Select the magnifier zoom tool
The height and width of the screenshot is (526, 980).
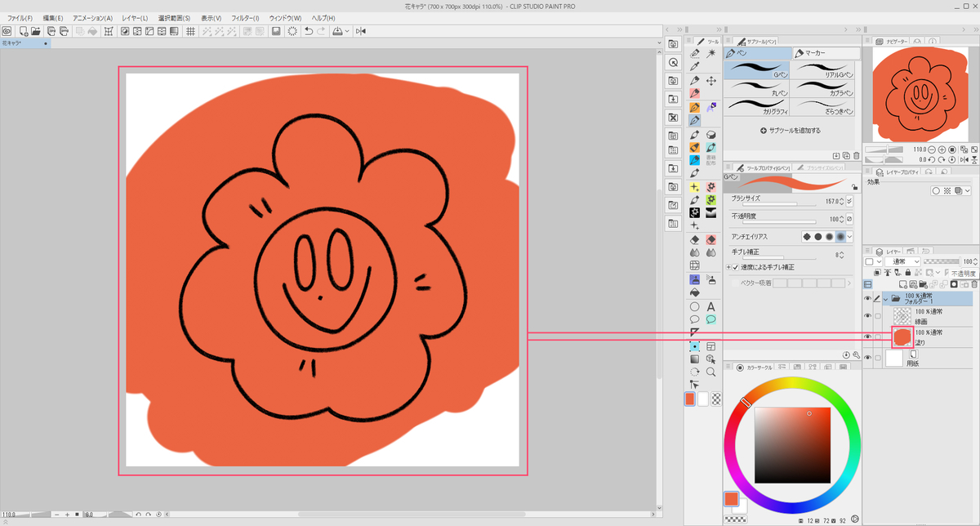click(x=711, y=372)
